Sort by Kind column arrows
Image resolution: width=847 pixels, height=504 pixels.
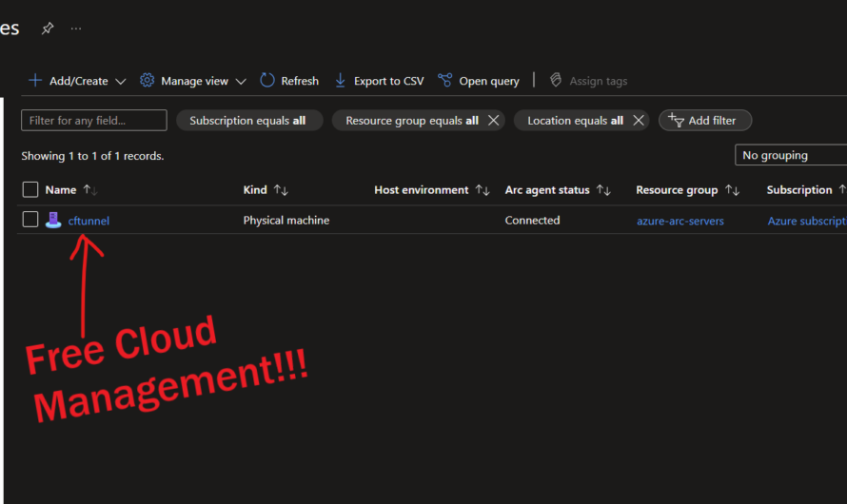[281, 190]
